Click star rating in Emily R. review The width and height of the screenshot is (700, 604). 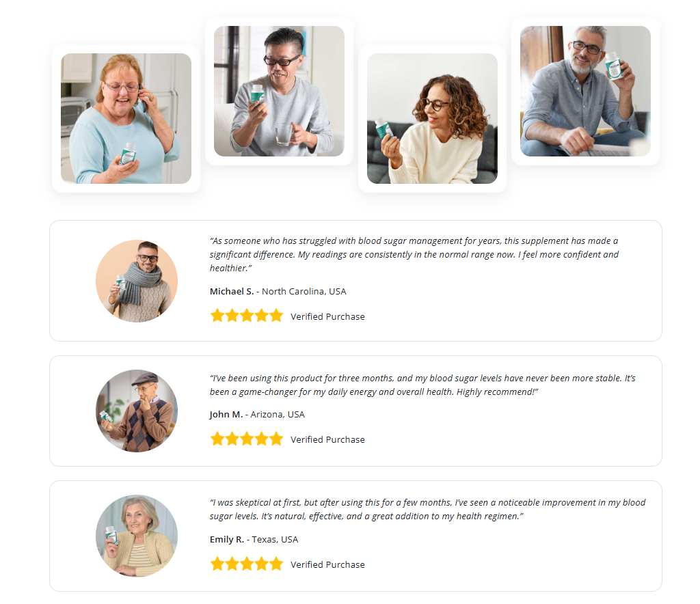click(246, 564)
